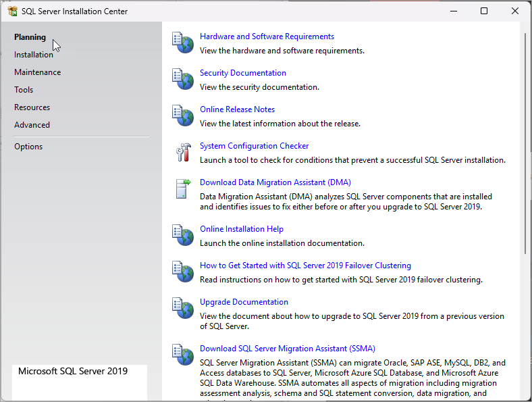Screen dimensions: 532x402
Task: Click Download Data Migration Assistant (DMA) link
Action: click(275, 182)
